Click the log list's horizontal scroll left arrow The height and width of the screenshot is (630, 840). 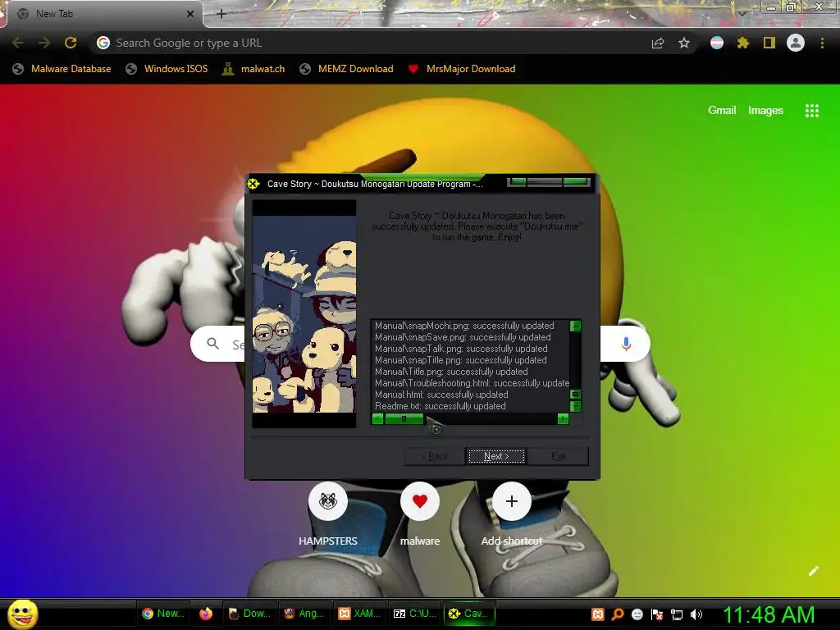click(x=377, y=419)
